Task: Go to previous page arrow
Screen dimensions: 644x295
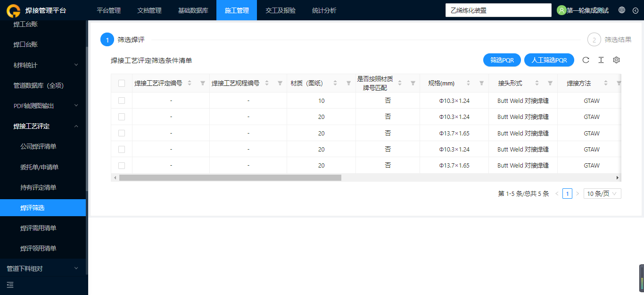Action: (557, 194)
